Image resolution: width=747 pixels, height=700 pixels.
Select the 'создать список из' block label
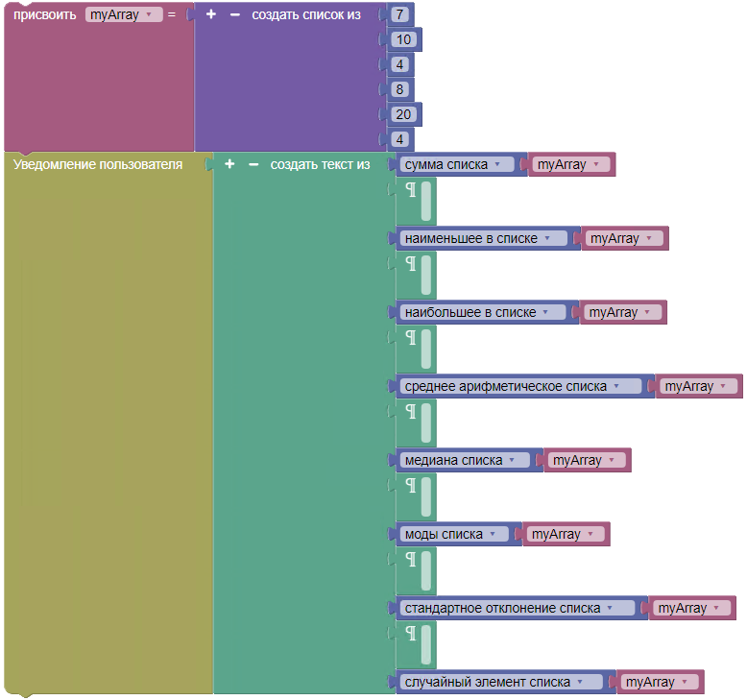306,14
